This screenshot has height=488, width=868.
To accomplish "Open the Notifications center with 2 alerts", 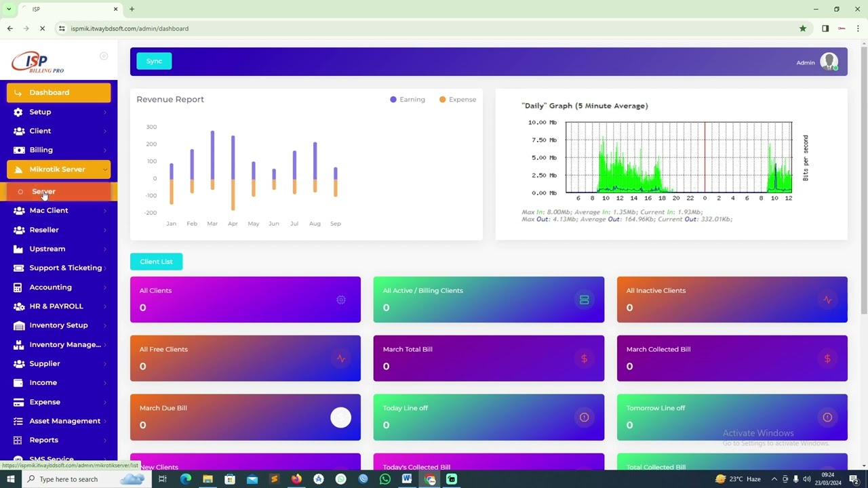I will click(854, 479).
